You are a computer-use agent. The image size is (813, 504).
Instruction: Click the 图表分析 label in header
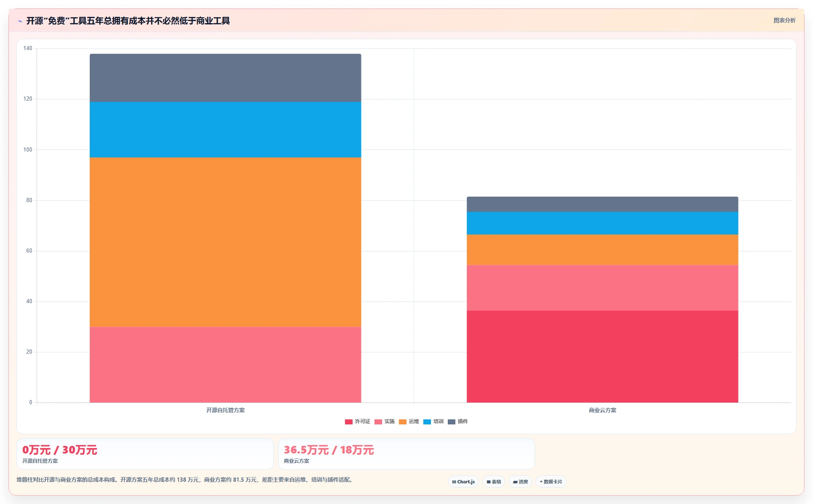coord(784,20)
